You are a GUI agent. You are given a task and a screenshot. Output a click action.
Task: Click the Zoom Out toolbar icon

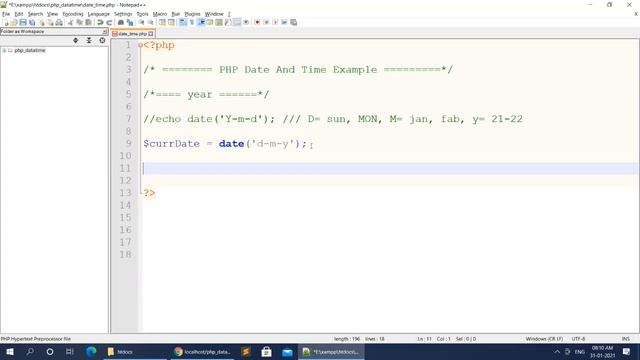tap(150, 22)
